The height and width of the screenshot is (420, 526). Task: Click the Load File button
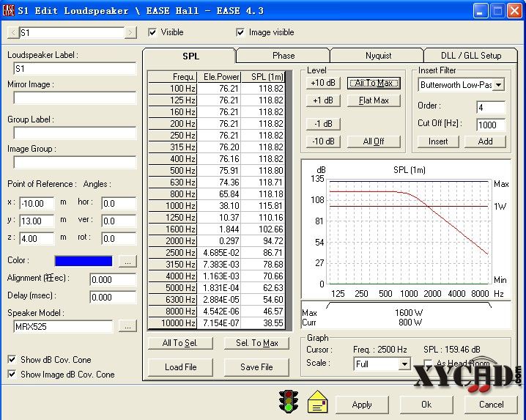180,367
